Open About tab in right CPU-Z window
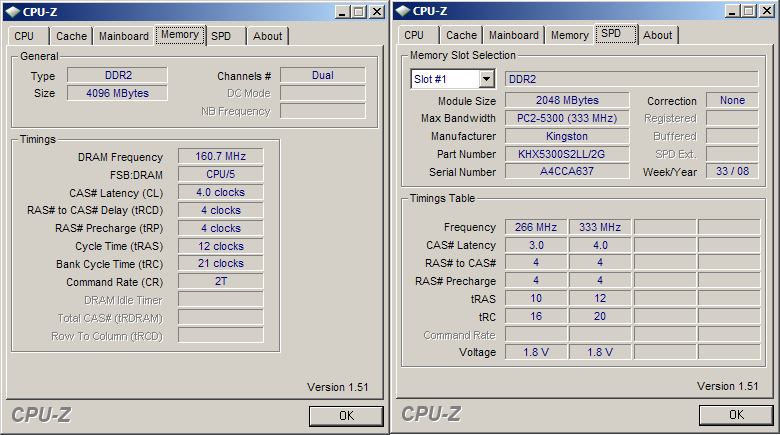The width and height of the screenshot is (780, 435). pyautogui.click(x=658, y=35)
